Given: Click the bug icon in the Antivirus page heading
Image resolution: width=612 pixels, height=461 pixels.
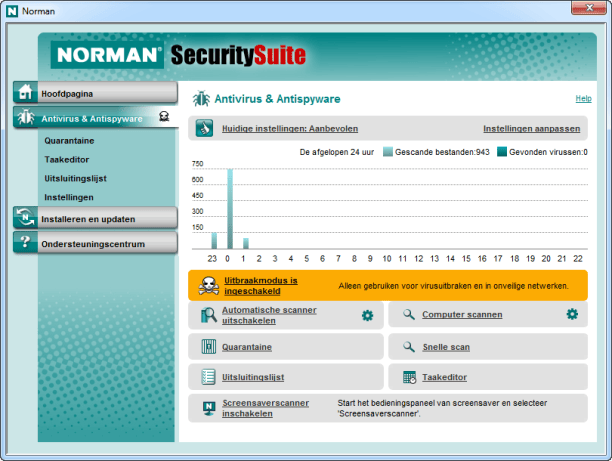Looking at the screenshot, I should click(x=201, y=99).
